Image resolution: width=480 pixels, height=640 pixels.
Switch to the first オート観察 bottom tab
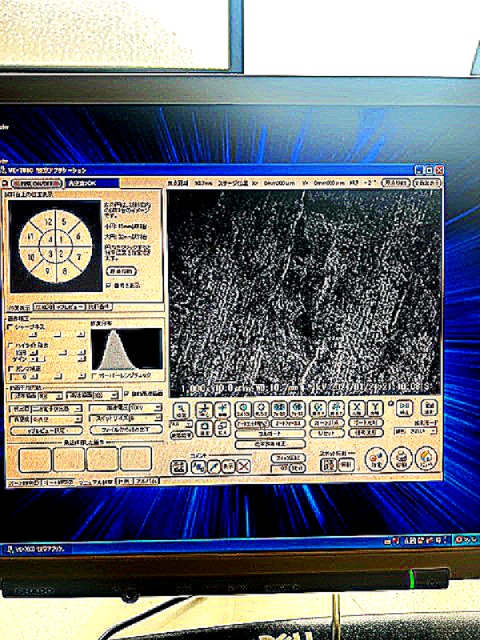[x=24, y=482]
